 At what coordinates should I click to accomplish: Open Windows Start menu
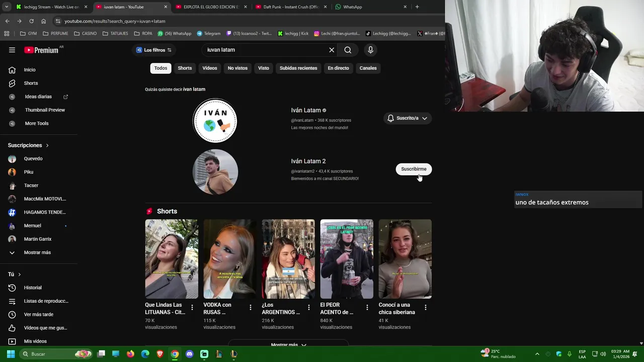11,354
